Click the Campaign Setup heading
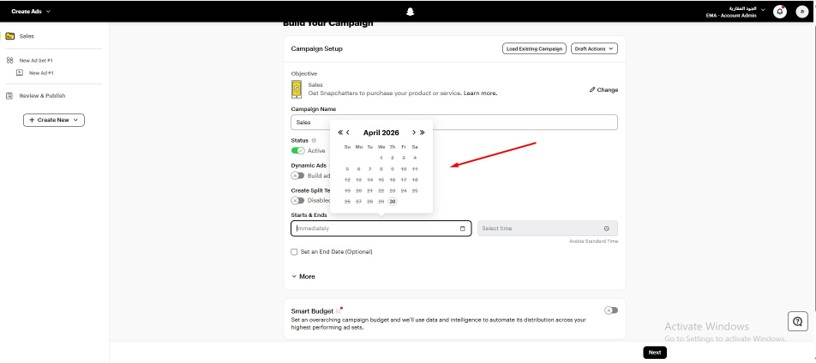816x363 pixels. tap(317, 48)
